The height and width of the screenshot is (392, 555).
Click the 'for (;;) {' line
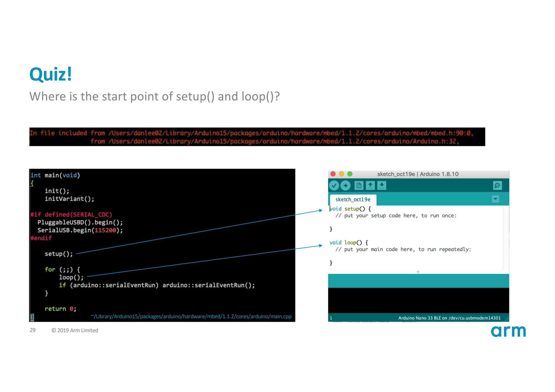coord(62,270)
